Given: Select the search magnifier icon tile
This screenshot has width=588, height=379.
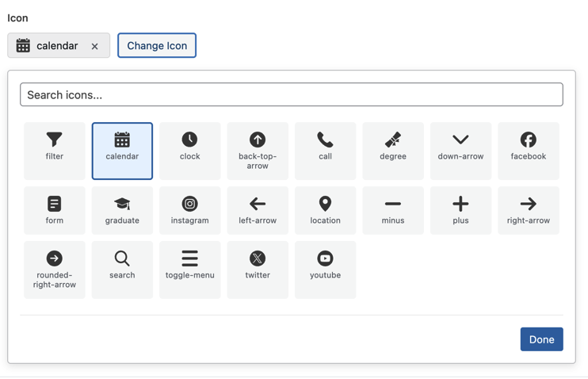Looking at the screenshot, I should tap(122, 270).
